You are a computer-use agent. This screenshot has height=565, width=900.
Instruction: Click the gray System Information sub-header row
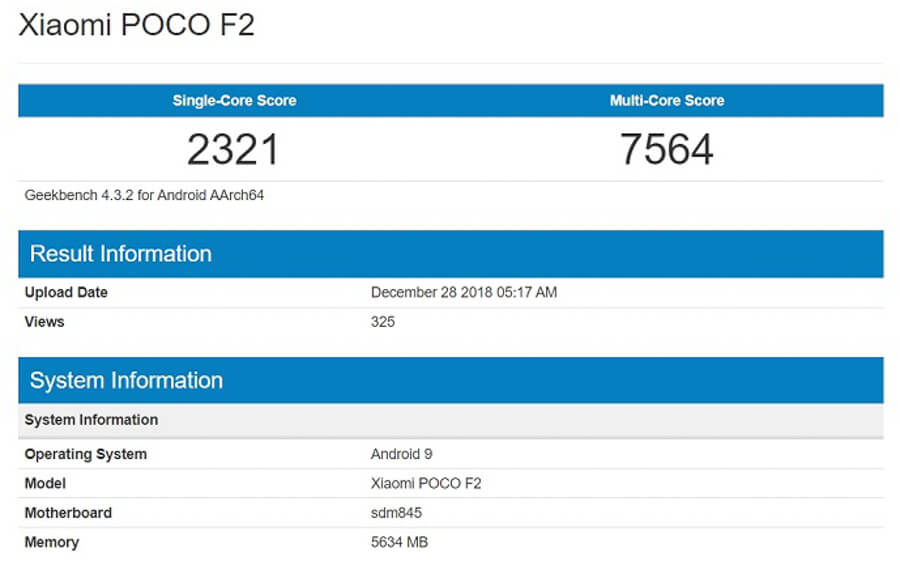91,420
